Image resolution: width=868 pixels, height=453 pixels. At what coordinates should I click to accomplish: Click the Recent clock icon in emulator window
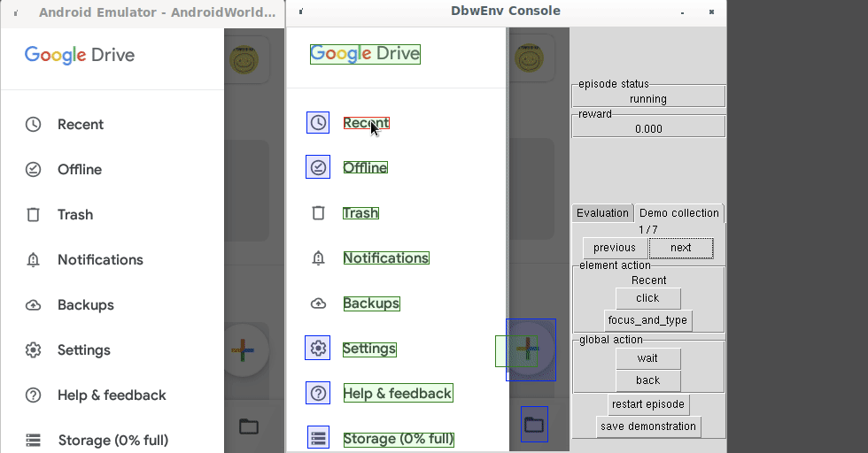34,125
